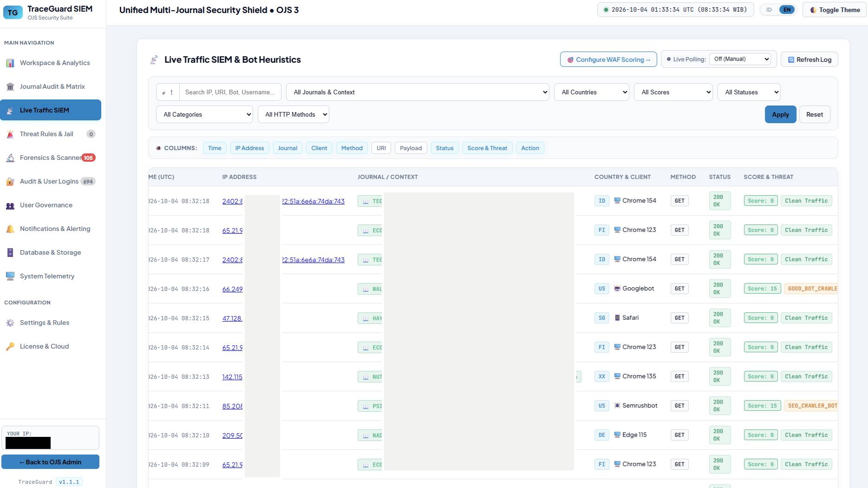Screen dimensions: 868x488
Task: Click the Threat Rules & Jail siren icon
Action: pyautogui.click(x=10, y=134)
